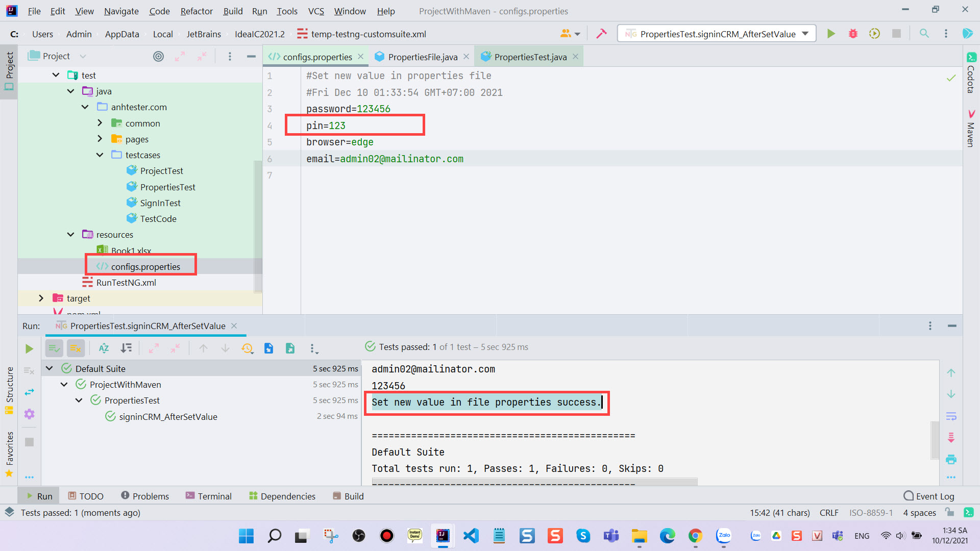The height and width of the screenshot is (551, 980).
Task: Open test history clock icon
Action: (x=247, y=348)
